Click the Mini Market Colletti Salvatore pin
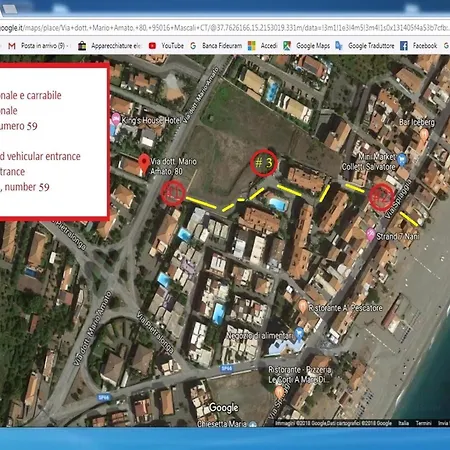Screen dimensions: 450x450 tap(402, 160)
